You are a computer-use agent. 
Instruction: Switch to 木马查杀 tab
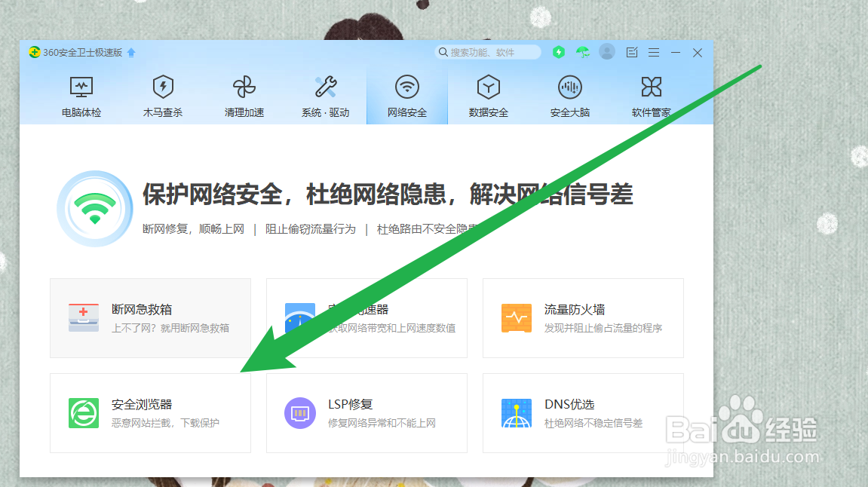(163, 96)
